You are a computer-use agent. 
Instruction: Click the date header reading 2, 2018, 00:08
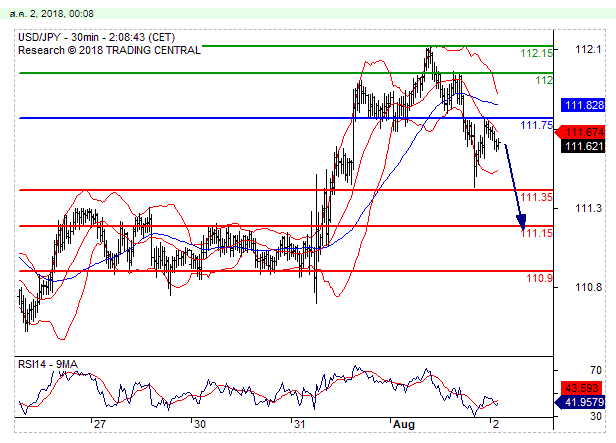click(x=51, y=14)
